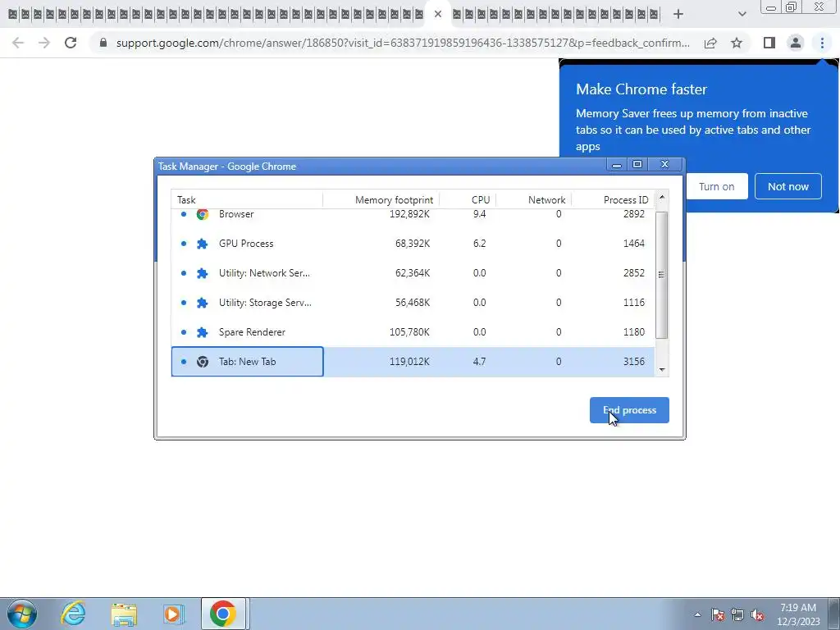Open the Windows Start menu
The width and height of the screenshot is (840, 630).
22,614
